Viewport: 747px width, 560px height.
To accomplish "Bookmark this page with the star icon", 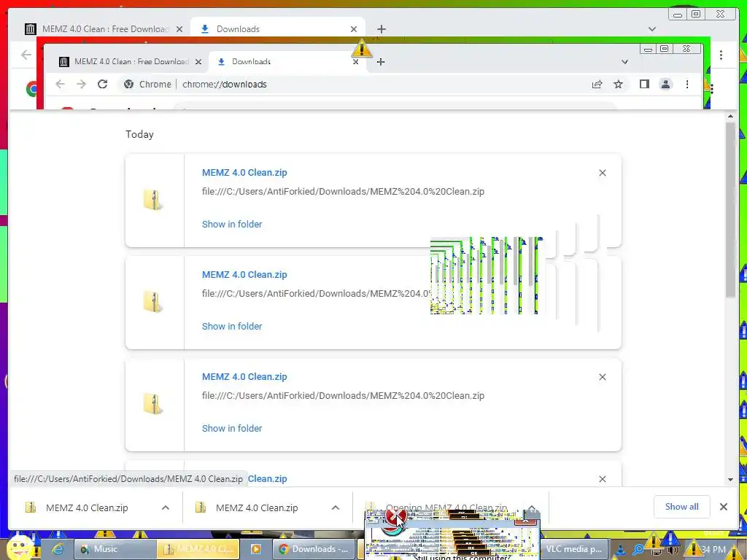I will [619, 85].
